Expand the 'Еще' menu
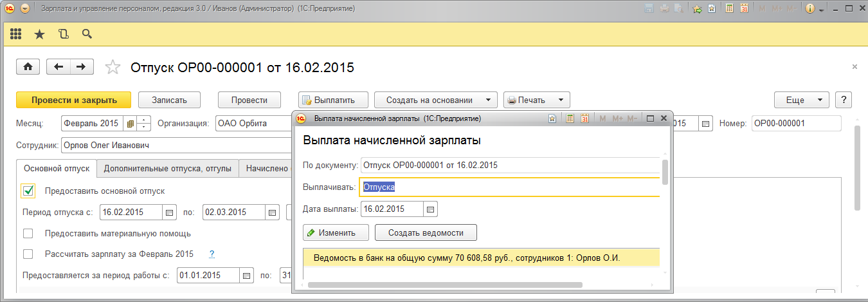This screenshot has height=302, width=868. click(801, 100)
